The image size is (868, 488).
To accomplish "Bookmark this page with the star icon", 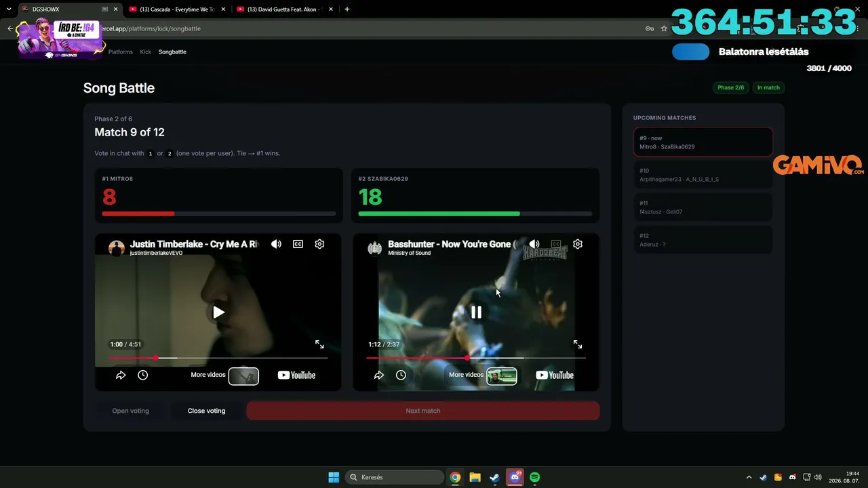I will pos(664,28).
